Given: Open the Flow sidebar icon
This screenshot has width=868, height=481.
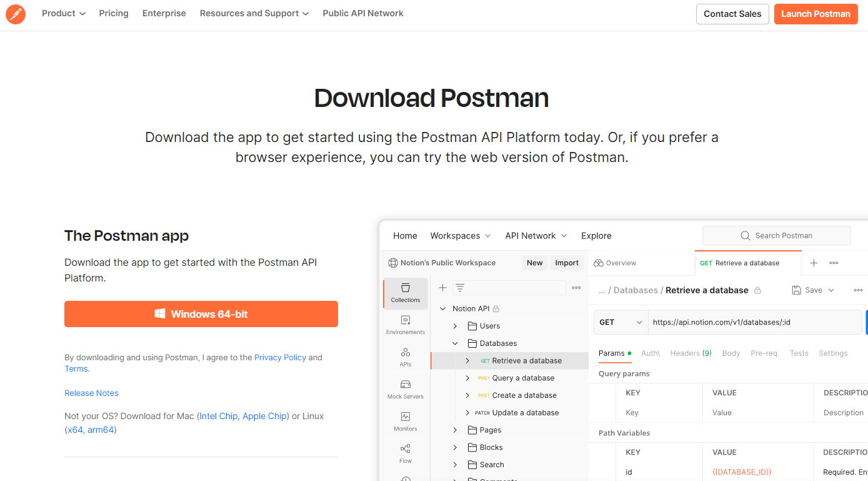Looking at the screenshot, I should 406,453.
